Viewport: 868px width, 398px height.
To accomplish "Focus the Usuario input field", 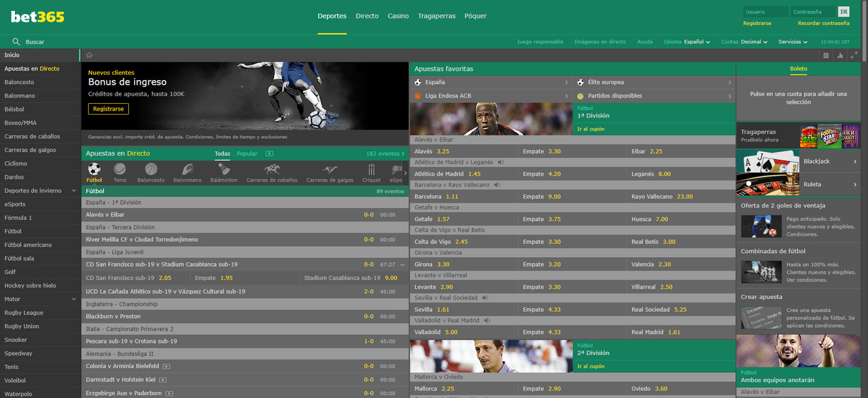I will coord(765,12).
